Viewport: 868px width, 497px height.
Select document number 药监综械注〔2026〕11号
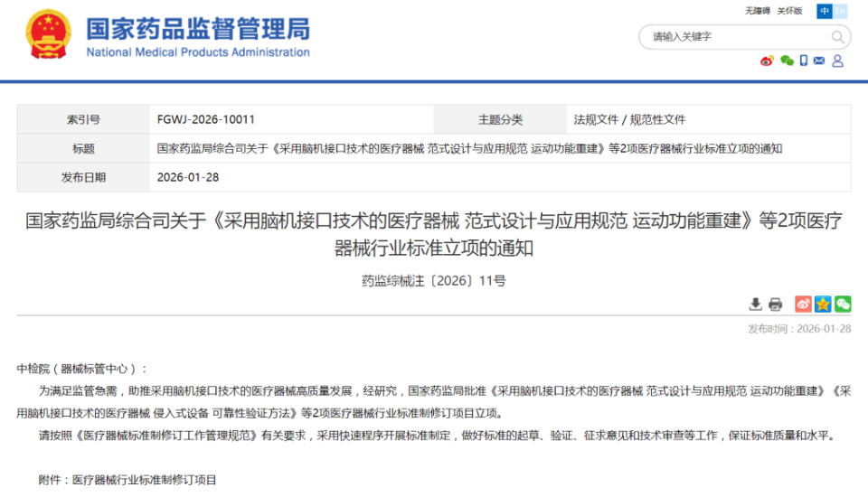point(434,281)
